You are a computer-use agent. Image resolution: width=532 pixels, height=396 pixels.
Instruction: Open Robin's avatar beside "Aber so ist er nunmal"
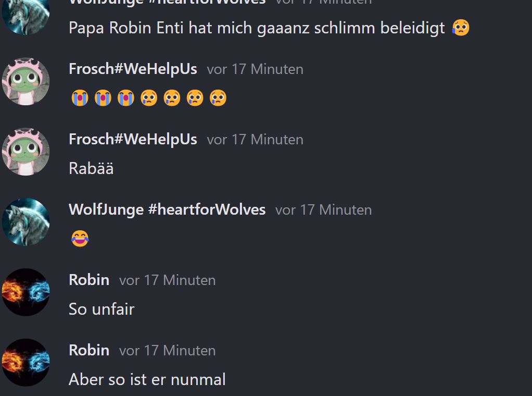[26, 363]
